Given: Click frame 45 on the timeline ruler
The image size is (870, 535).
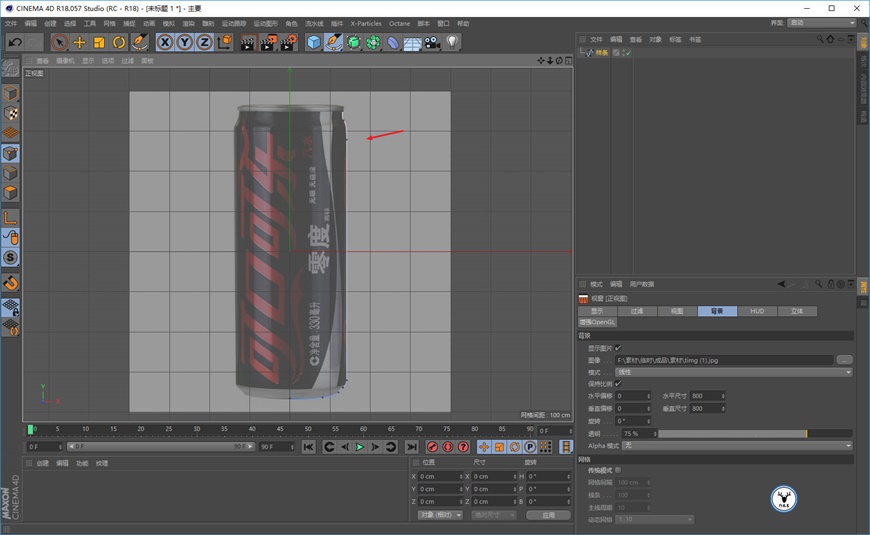Looking at the screenshot, I should (280, 429).
